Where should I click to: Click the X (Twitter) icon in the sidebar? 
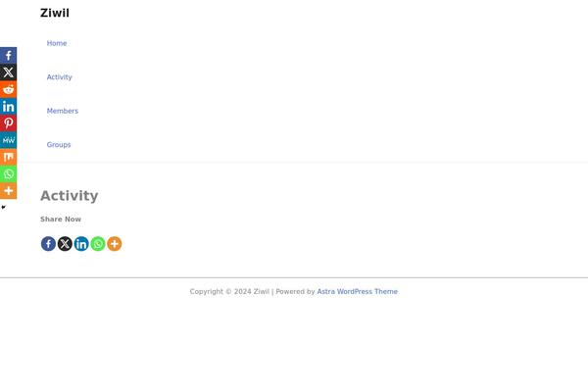tap(8, 73)
